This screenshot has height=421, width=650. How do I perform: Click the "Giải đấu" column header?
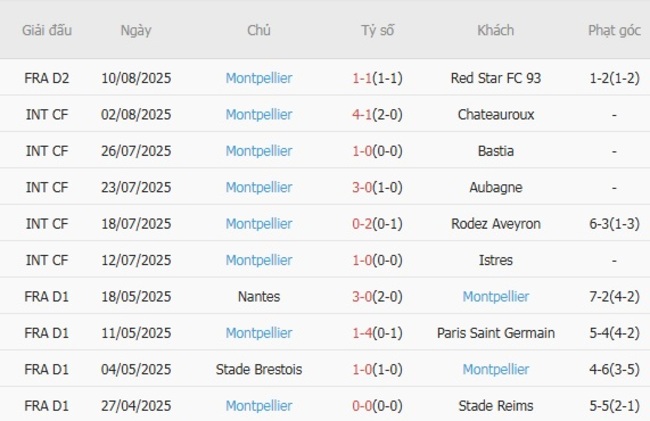pyautogui.click(x=47, y=30)
